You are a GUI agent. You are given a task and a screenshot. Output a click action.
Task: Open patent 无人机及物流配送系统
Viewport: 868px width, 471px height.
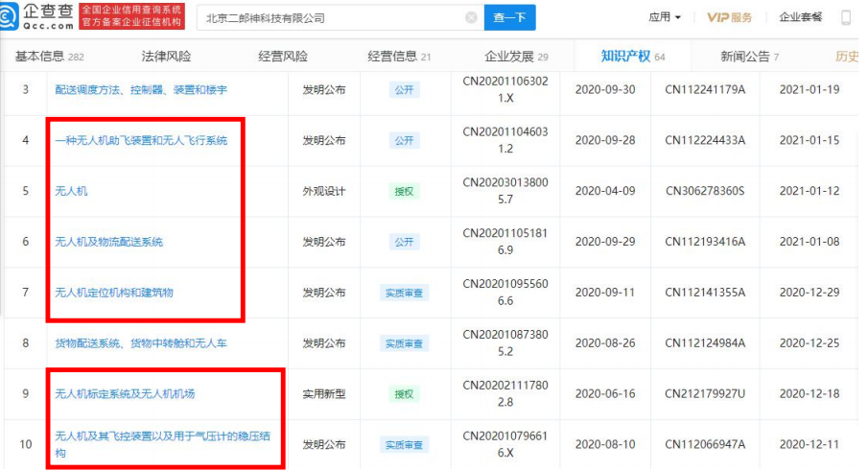(x=108, y=242)
